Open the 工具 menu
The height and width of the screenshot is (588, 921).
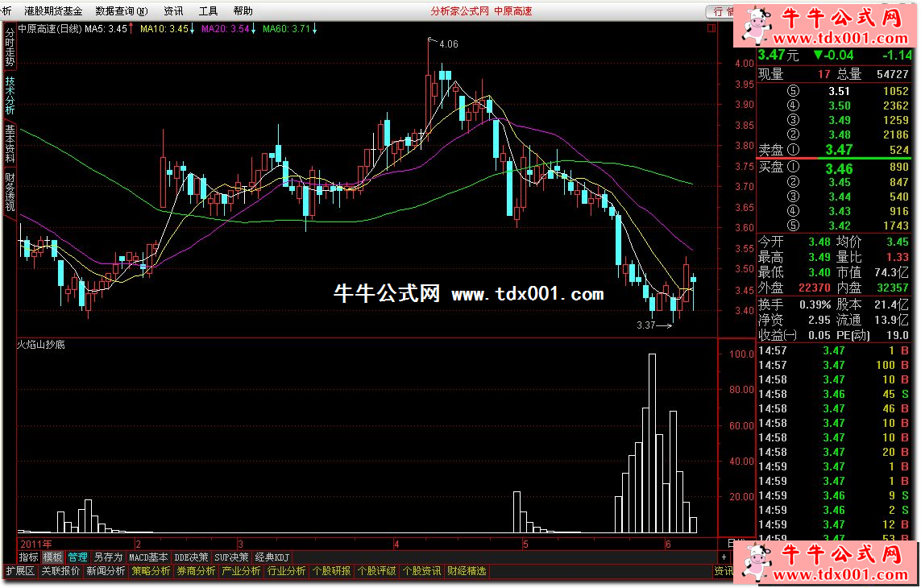[x=208, y=11]
